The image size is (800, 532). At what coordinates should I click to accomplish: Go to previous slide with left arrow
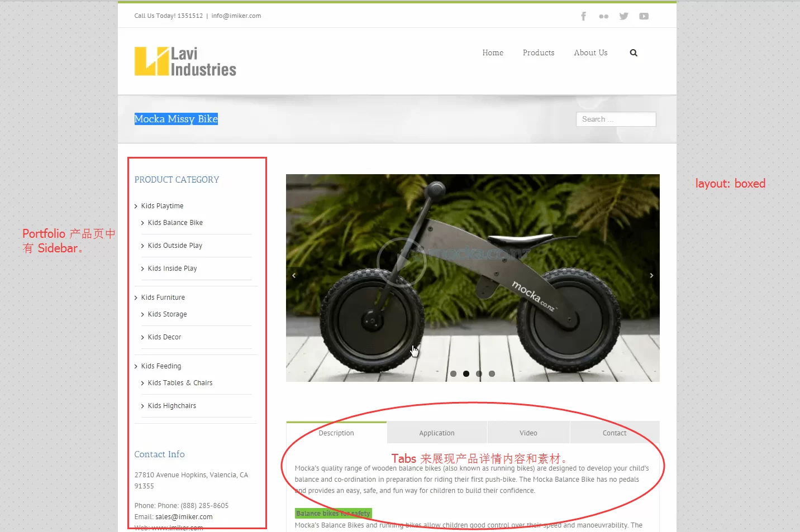point(294,275)
